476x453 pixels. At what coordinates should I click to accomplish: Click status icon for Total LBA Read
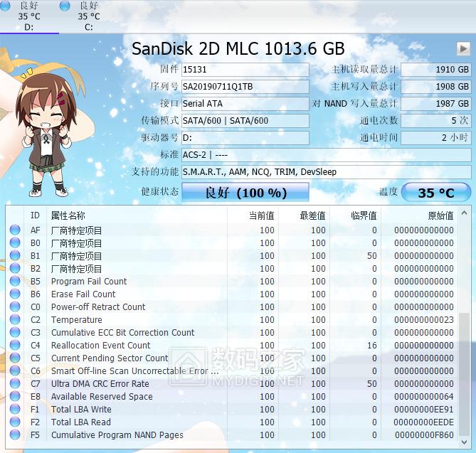[15, 422]
